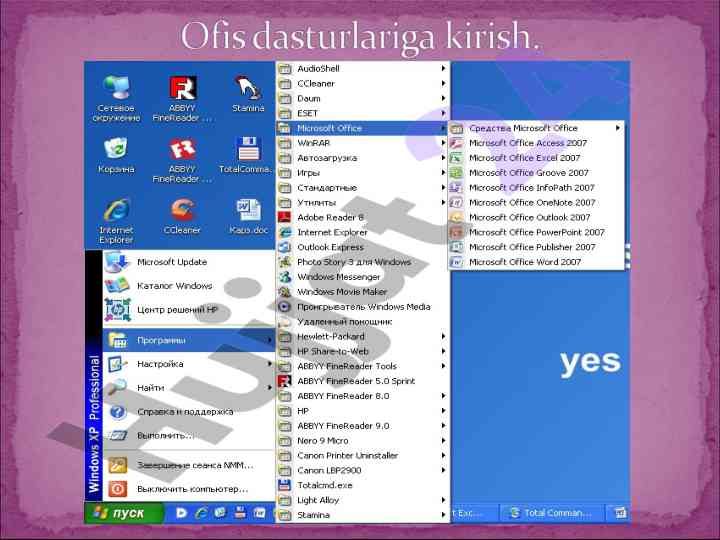Open Microsoft Office PowerPoint 2007 entry
Image resolution: width=720 pixels, height=540 pixels.
pyautogui.click(x=536, y=232)
